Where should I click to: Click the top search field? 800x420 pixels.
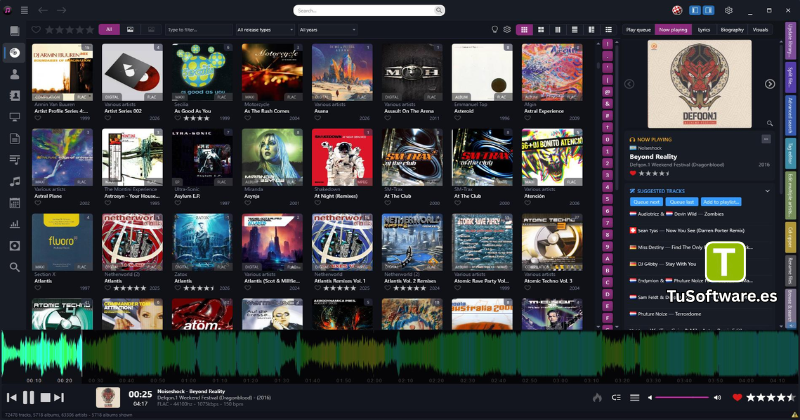point(368,10)
